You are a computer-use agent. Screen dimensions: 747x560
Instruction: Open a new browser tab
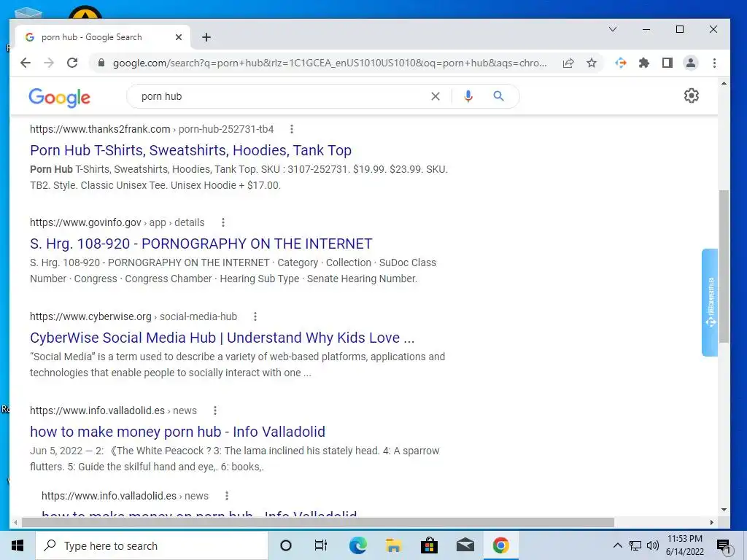pos(206,37)
